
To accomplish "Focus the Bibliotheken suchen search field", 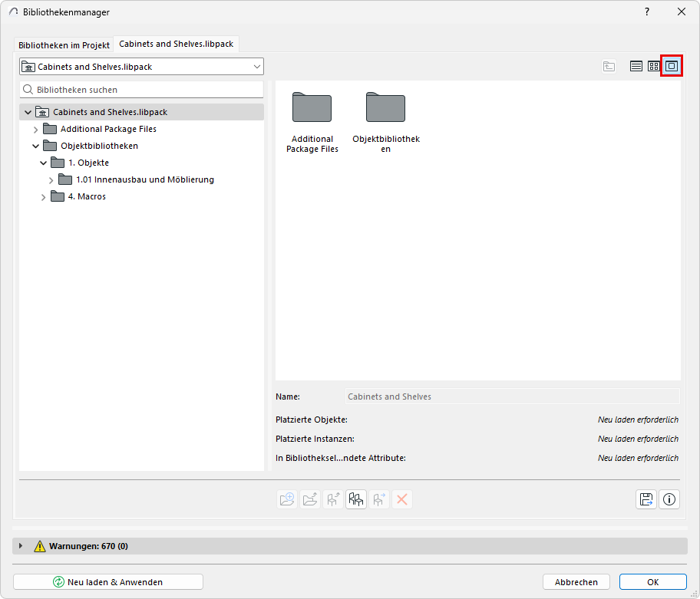I will click(x=141, y=90).
